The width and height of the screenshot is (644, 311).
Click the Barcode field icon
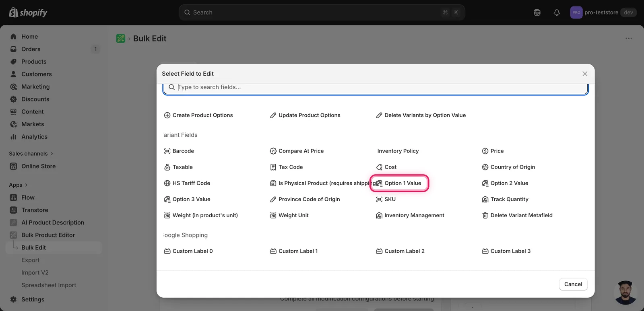tap(167, 151)
